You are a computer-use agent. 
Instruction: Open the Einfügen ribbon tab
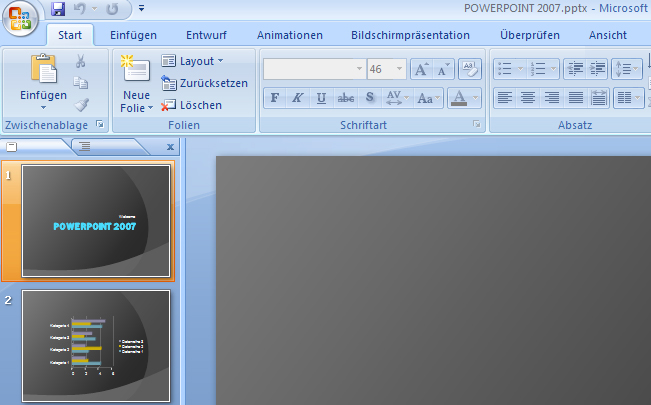[x=133, y=35]
